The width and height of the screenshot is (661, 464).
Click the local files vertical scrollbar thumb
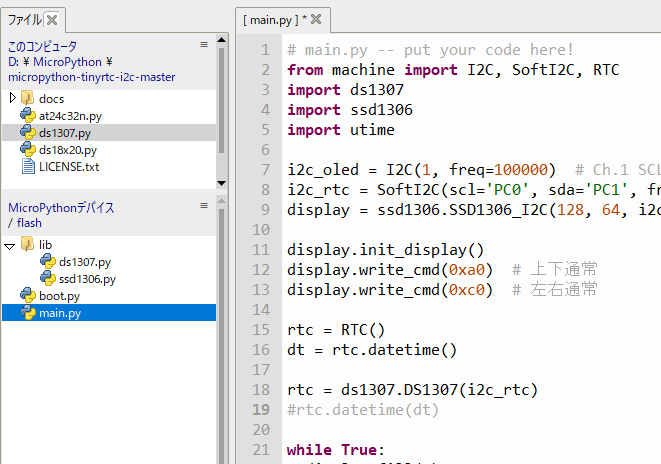[x=221, y=100]
